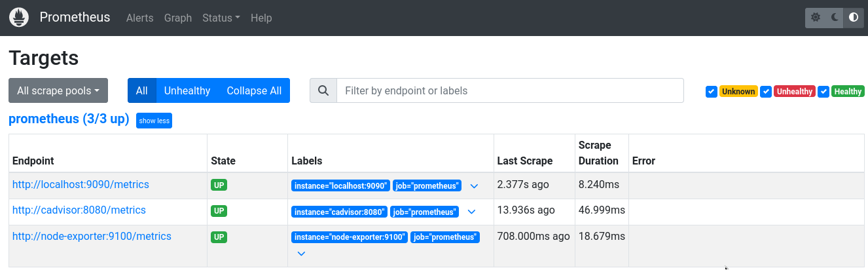Click the instance="cadvisor:8080" label
This screenshot has height=270, width=868.
[339, 212]
